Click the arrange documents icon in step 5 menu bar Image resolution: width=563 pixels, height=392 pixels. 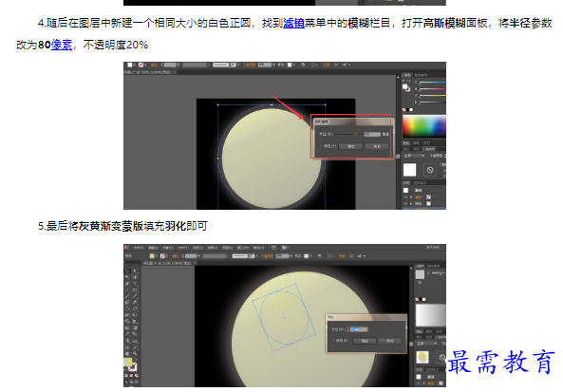(285, 248)
